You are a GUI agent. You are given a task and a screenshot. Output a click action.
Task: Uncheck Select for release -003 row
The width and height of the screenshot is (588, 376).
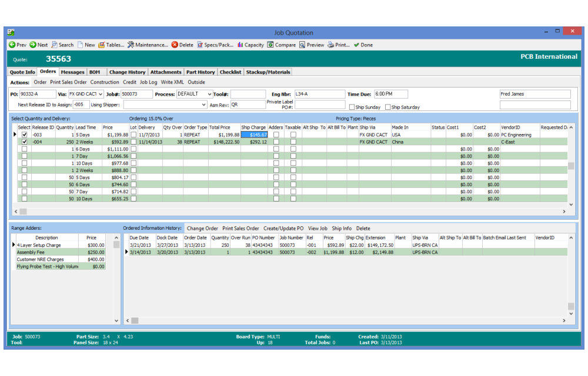pos(24,135)
